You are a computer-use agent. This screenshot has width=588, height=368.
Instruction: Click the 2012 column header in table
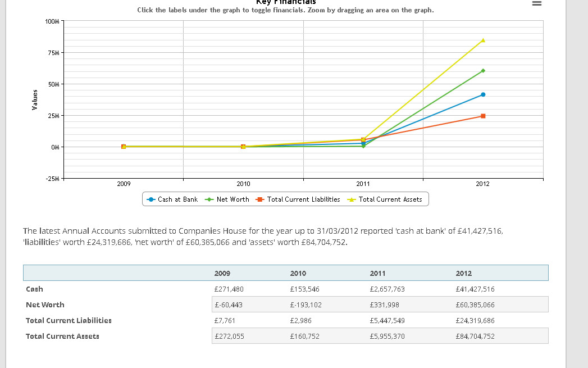coord(463,274)
